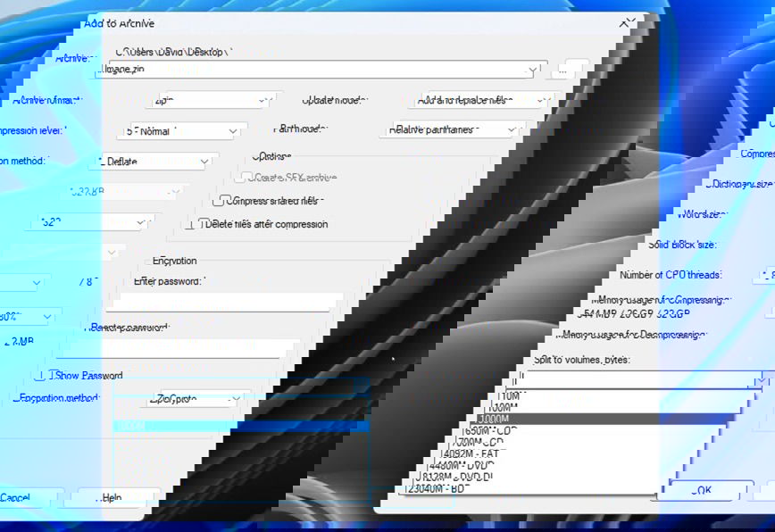Open Encryption method dropdown showing ZipCrypto
The image size is (775, 532).
[195, 399]
